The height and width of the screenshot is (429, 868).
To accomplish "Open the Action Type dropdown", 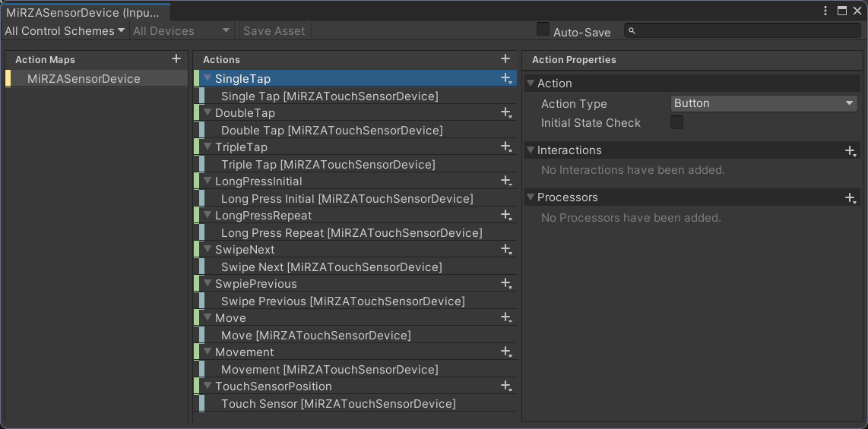I will 764,103.
